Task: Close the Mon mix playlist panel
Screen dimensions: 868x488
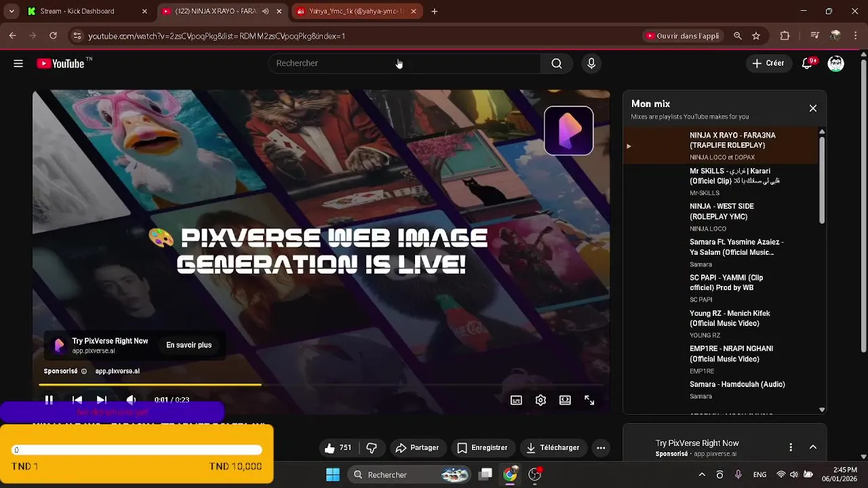Action: [812, 108]
